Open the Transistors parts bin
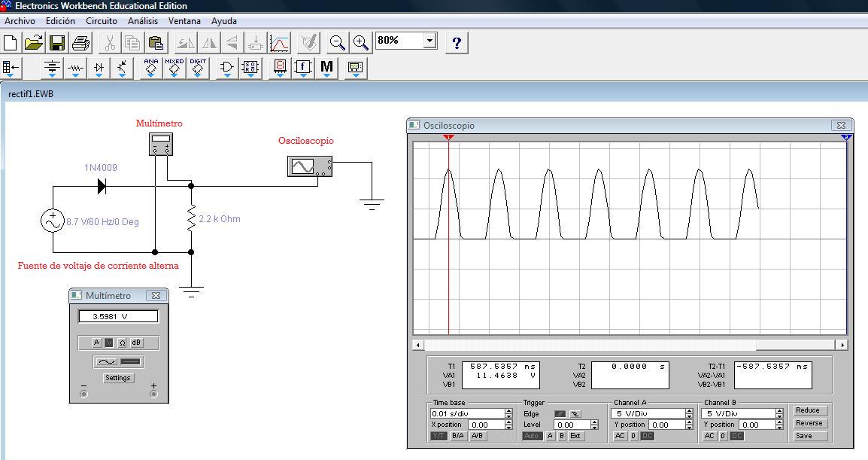Screen dimensions: 868x460 point(122,68)
